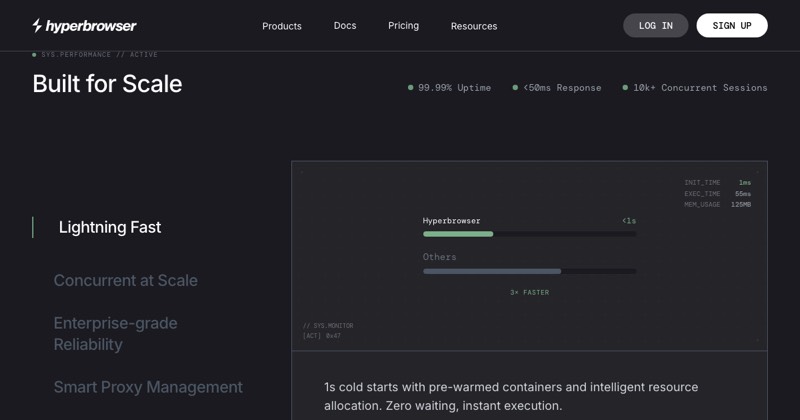Click the 1s cold starts description text
The width and height of the screenshot is (800, 420).
tap(511, 396)
